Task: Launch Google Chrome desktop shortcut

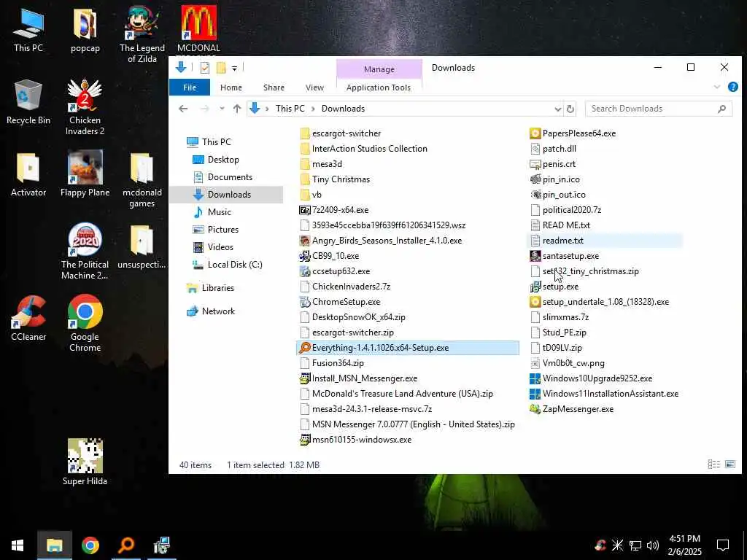Action: (x=85, y=323)
